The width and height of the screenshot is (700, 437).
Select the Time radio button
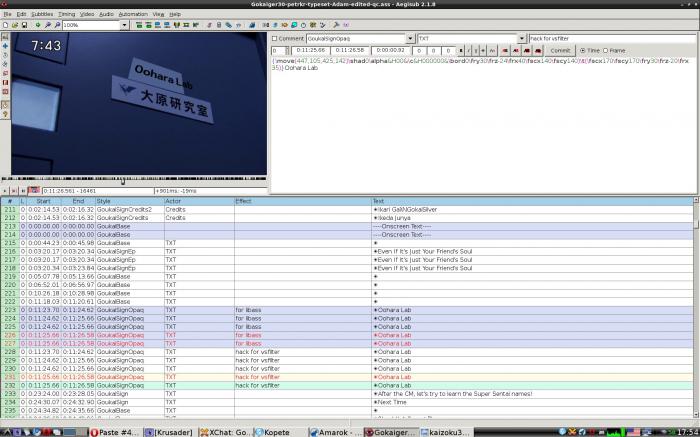pos(582,50)
